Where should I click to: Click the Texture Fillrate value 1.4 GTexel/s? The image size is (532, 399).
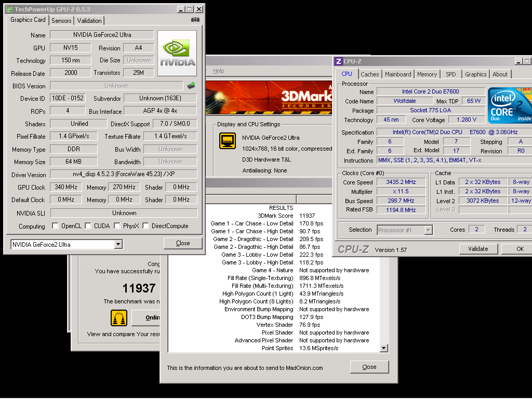[x=170, y=136]
